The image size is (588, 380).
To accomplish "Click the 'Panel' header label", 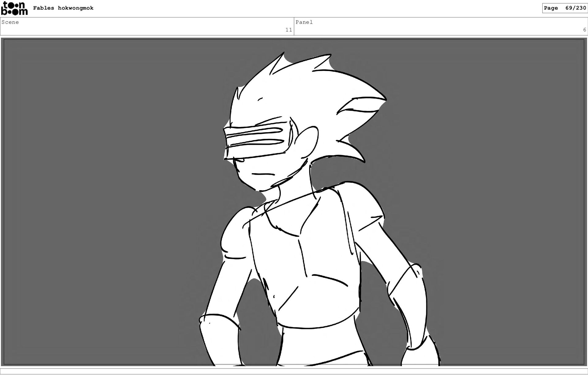I will 304,22.
